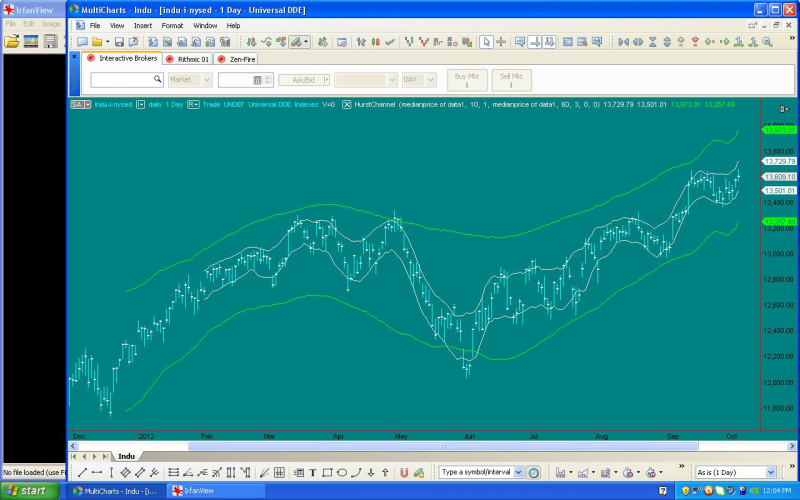
Task: Open the Format menu
Action: 172,26
